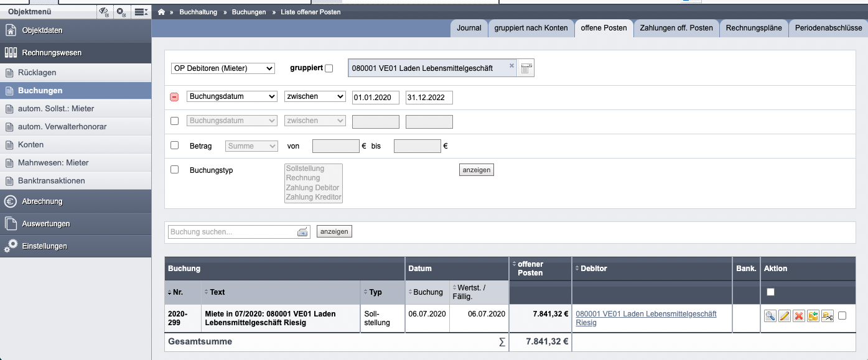Viewport: 868px width, 360px height.
Task: Click the end date field 31.12.2022
Action: pyautogui.click(x=429, y=98)
